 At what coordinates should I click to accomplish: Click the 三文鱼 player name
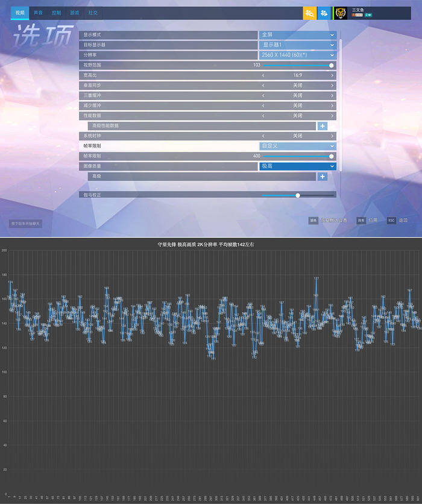[357, 10]
